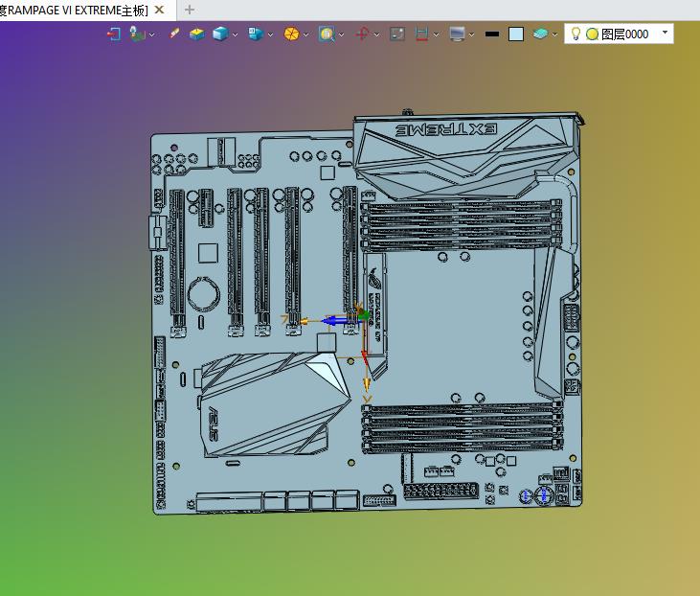Click the monitor display icon
Screen dimensions: 700x596
point(457,34)
